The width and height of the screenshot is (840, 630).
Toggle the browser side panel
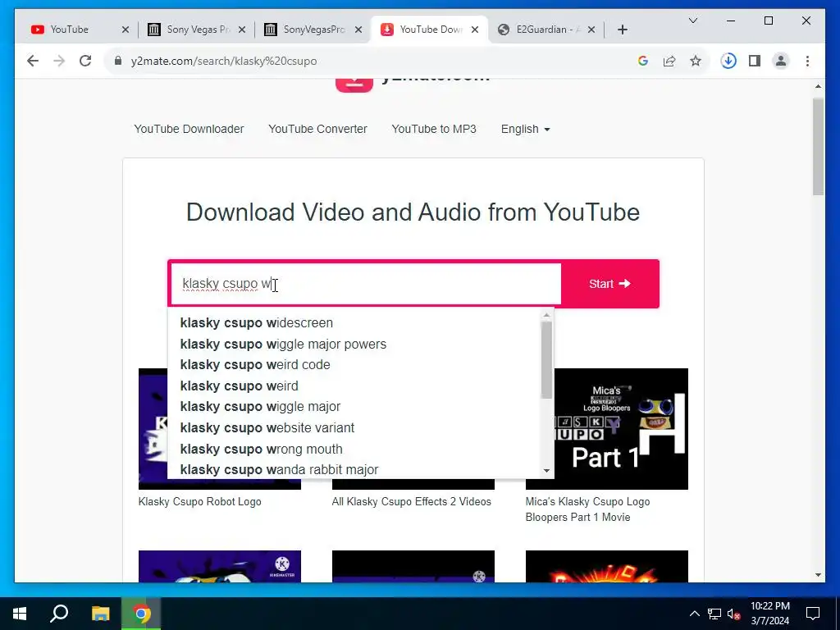(x=755, y=61)
